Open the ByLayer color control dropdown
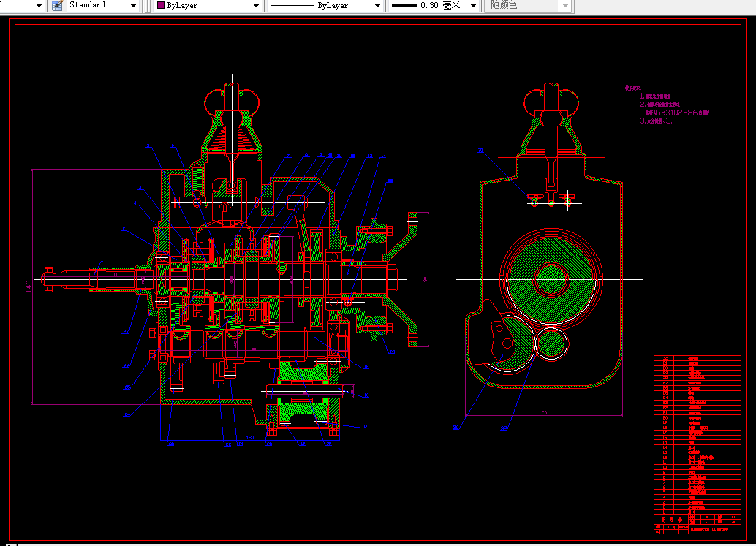 pyautogui.click(x=256, y=6)
